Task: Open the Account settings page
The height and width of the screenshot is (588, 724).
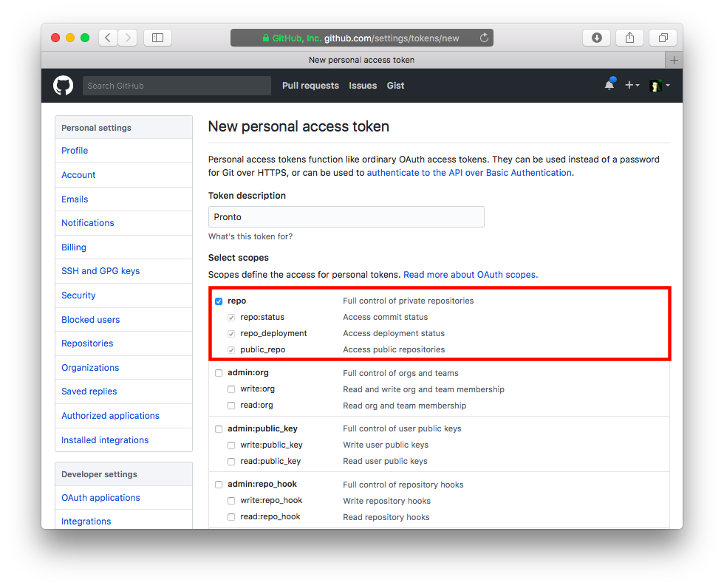Action: 78,175
